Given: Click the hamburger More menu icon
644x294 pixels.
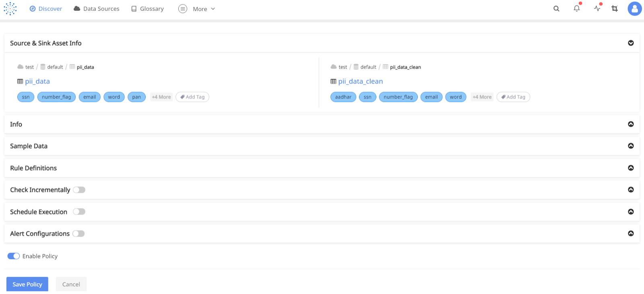Looking at the screenshot, I should tap(183, 8).
